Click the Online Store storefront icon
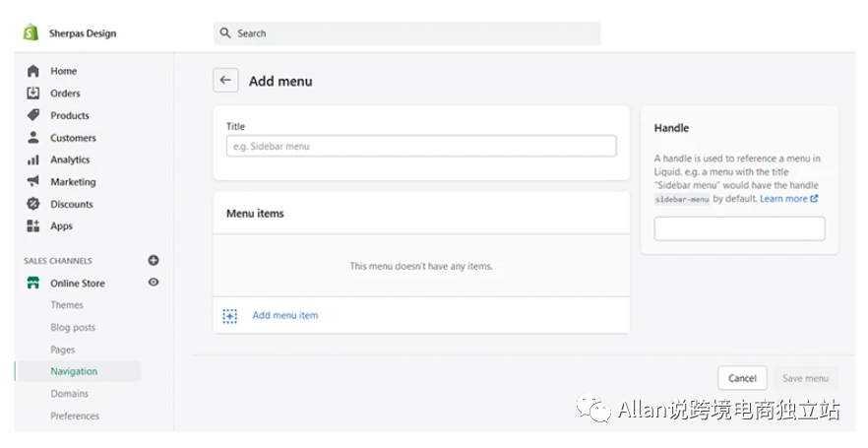Viewport: 868px width, 448px height. 33,283
